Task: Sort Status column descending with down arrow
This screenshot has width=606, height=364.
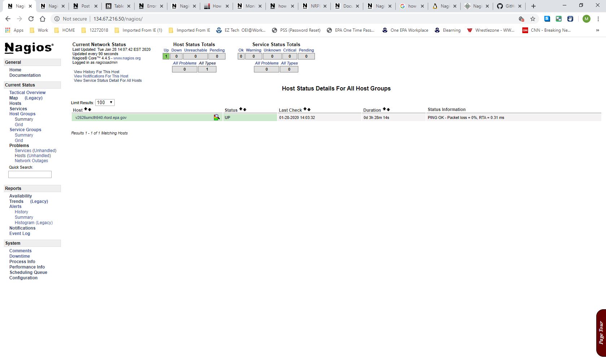Action: tap(245, 110)
